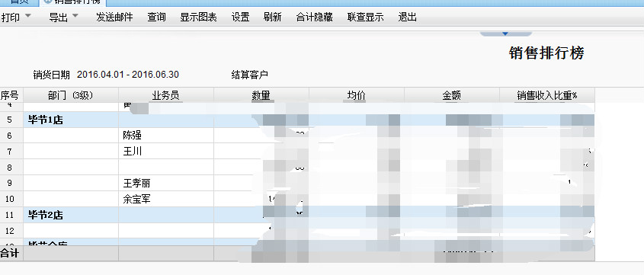
Task: Click the 均价 column header
Action: (x=357, y=96)
